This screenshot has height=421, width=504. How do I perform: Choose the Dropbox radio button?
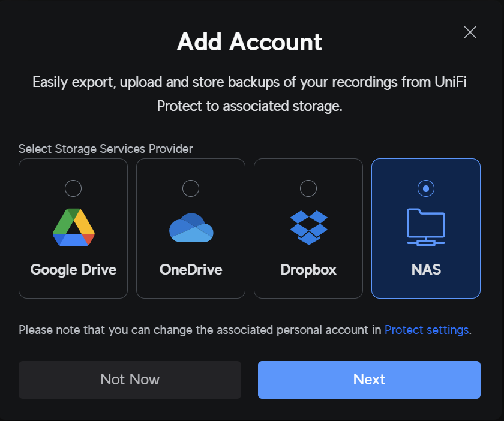coord(308,188)
